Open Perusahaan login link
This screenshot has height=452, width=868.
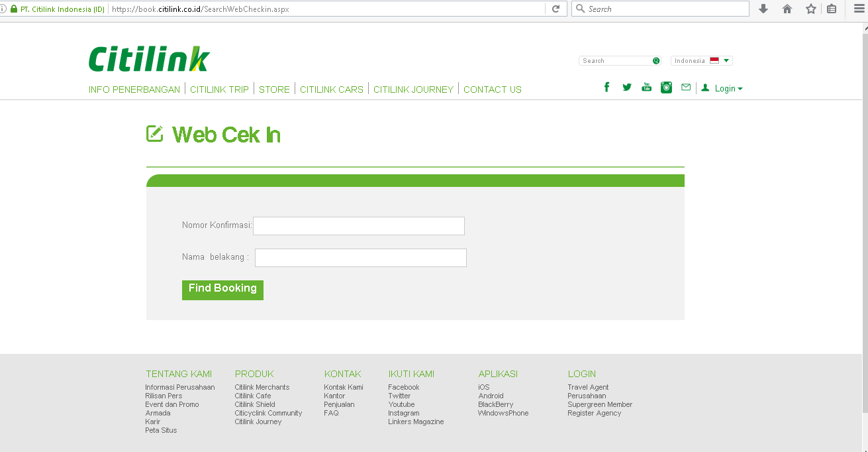tap(587, 396)
